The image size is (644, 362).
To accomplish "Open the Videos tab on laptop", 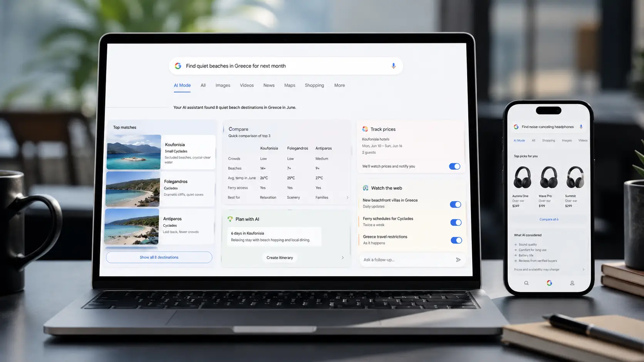I will (x=247, y=85).
